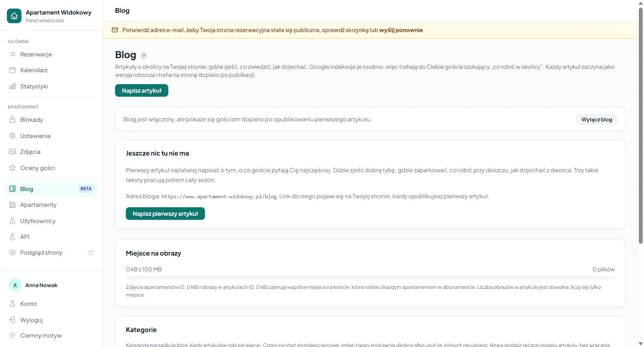644x347 pixels.
Task: Click the Jeszcze nic tu nie ma heading
Action: [x=157, y=153]
